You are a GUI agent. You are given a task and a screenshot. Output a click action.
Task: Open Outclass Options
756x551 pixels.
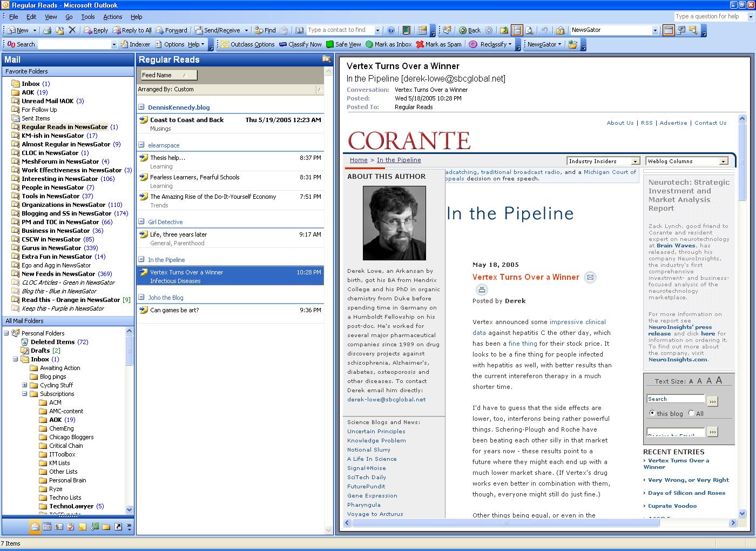click(x=248, y=44)
